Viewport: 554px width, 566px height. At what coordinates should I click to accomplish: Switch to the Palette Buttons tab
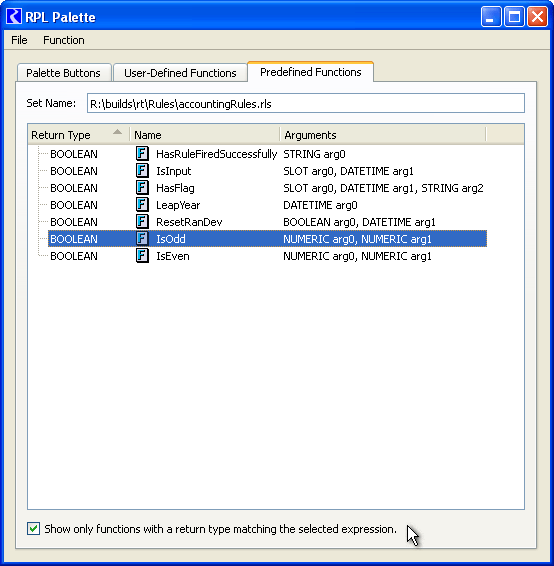(x=64, y=73)
